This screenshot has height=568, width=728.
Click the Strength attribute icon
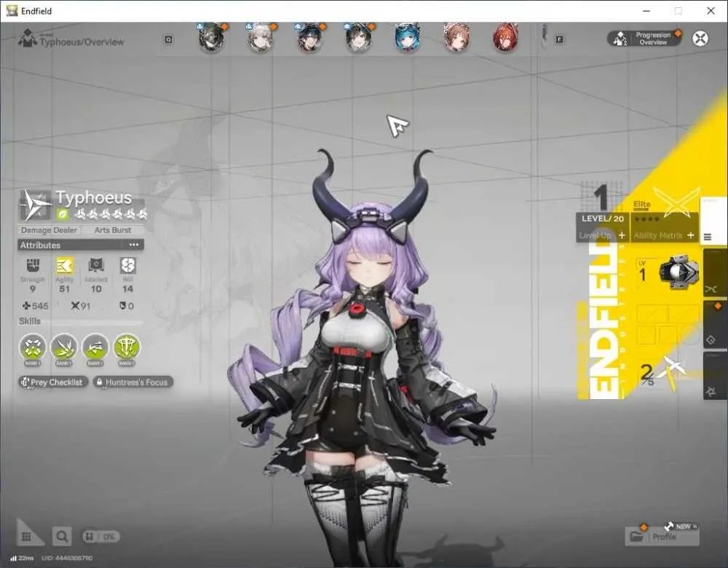click(x=33, y=266)
